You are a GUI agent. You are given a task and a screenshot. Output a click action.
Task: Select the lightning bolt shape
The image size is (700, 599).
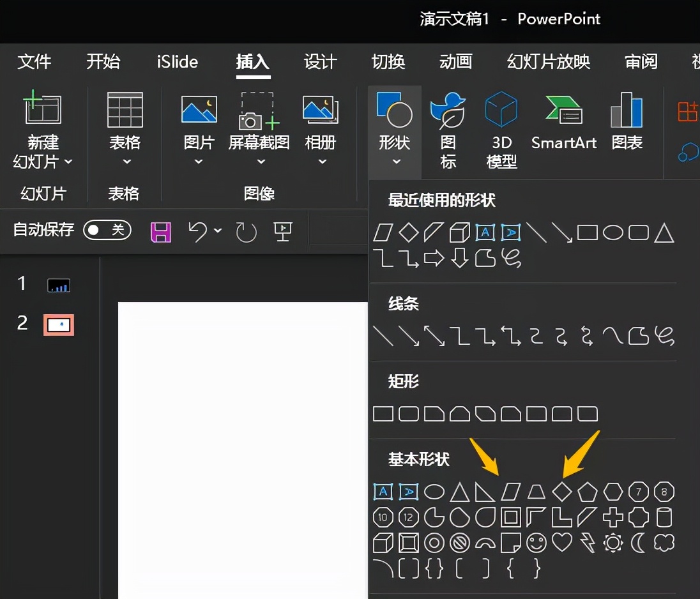click(588, 543)
